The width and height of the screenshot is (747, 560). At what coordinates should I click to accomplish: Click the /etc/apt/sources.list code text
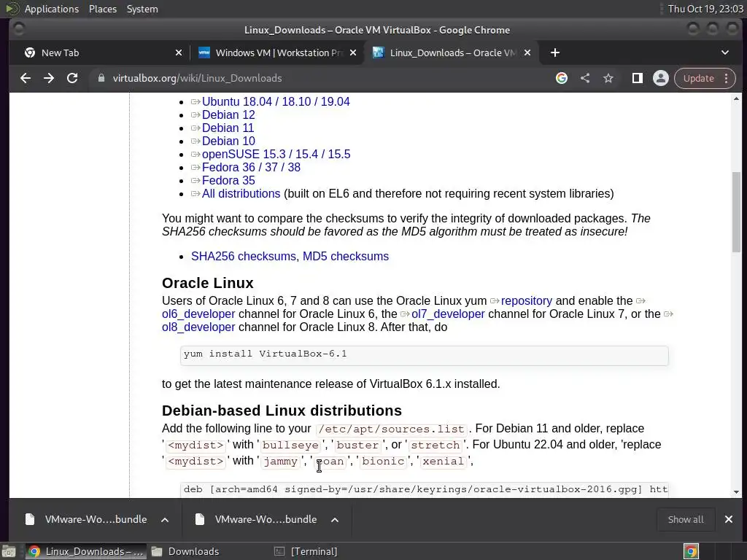[391, 429]
